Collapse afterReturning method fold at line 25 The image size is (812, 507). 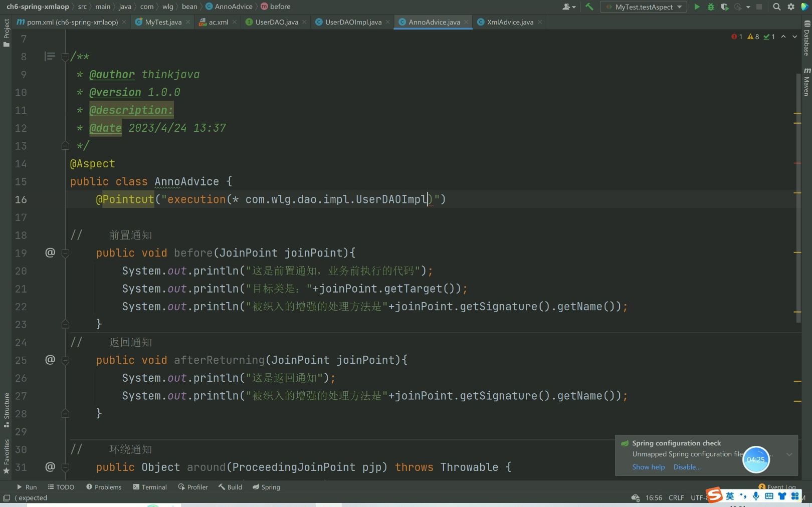coord(65,360)
